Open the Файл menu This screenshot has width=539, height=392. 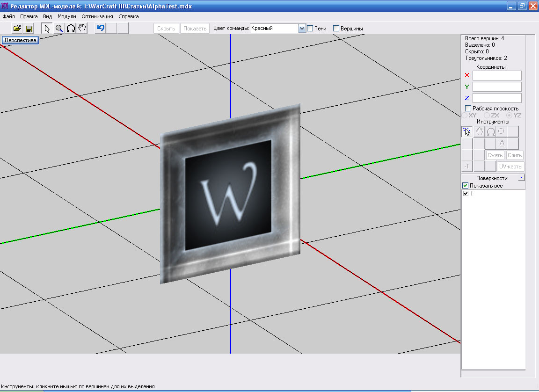coord(8,16)
